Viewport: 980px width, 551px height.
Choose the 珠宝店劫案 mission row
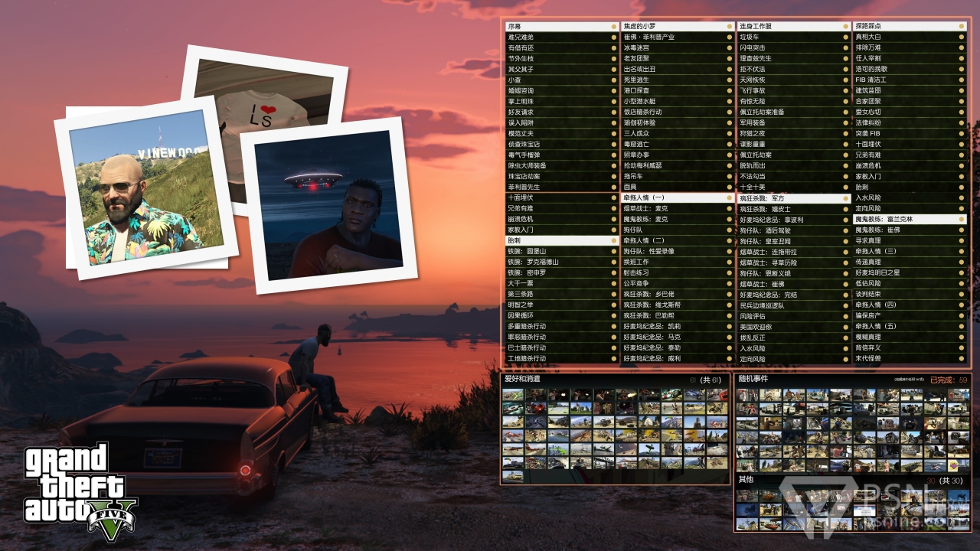[562, 176]
